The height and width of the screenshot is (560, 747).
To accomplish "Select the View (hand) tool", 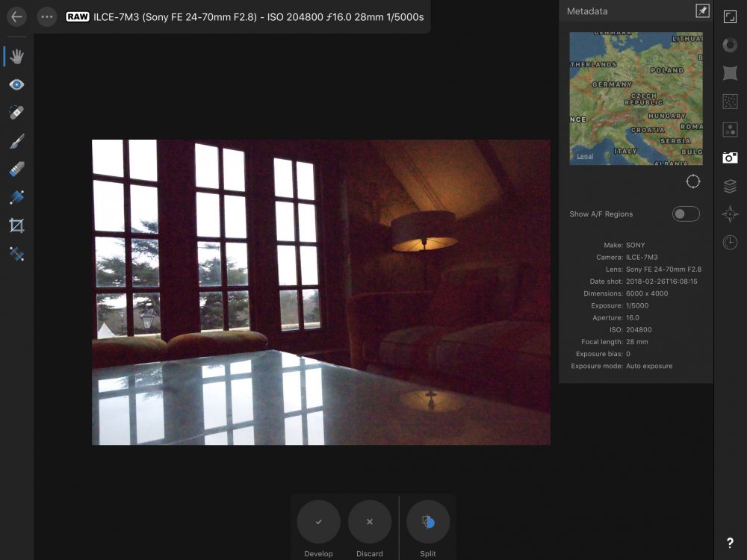I will pyautogui.click(x=16, y=56).
